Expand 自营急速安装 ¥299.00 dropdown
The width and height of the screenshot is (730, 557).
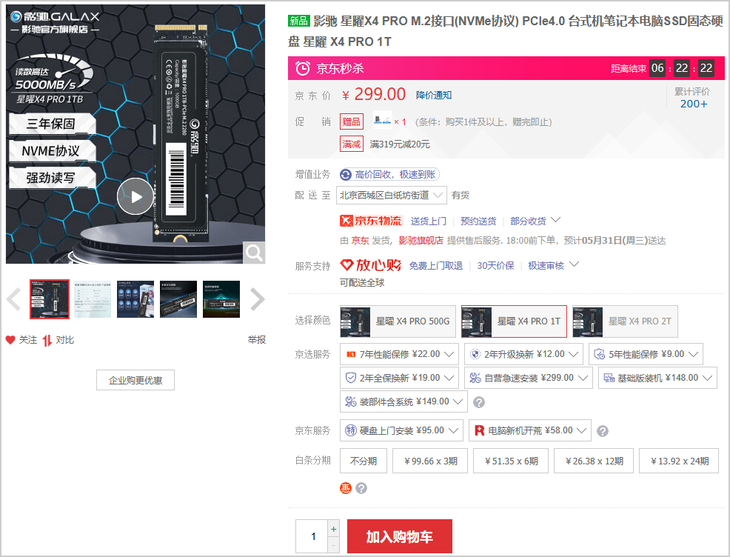pos(528,378)
